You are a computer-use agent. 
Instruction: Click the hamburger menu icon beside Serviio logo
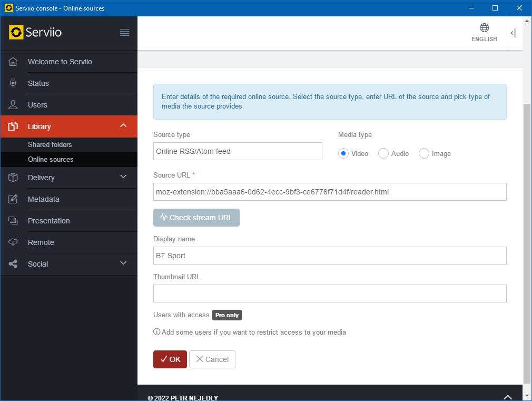(x=124, y=33)
